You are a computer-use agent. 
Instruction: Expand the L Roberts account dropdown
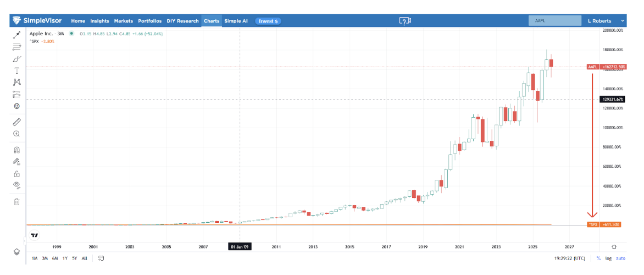(x=607, y=21)
